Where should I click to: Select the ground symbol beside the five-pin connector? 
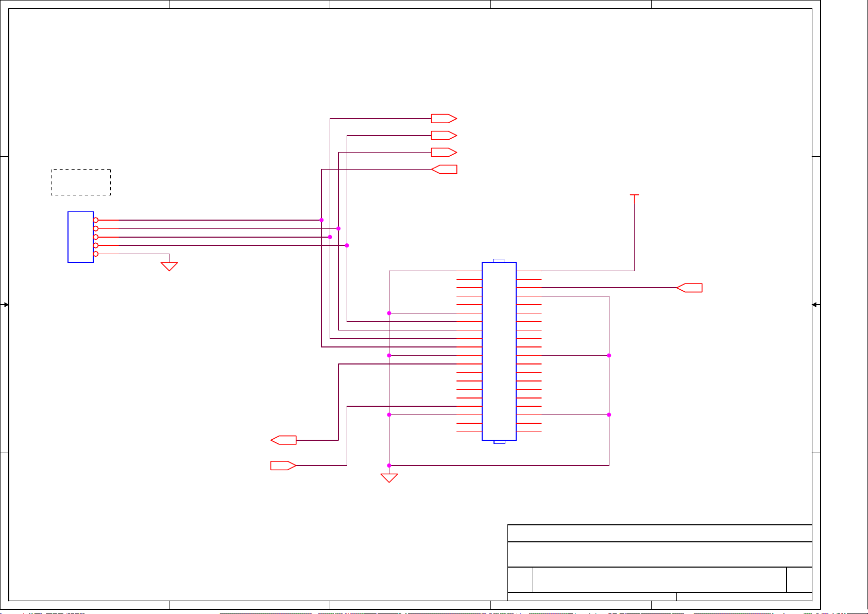[x=169, y=267]
